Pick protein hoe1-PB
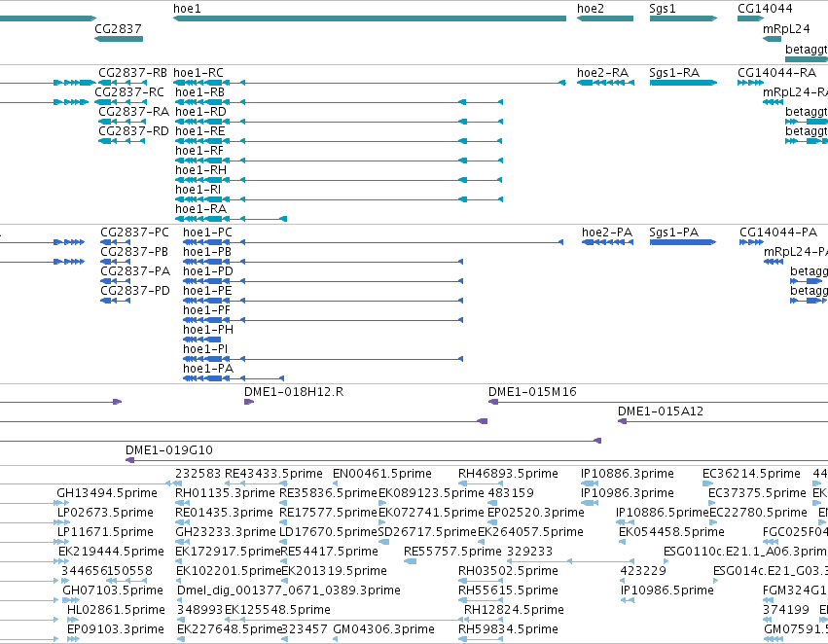This screenshot has height=644, width=828. [207, 252]
